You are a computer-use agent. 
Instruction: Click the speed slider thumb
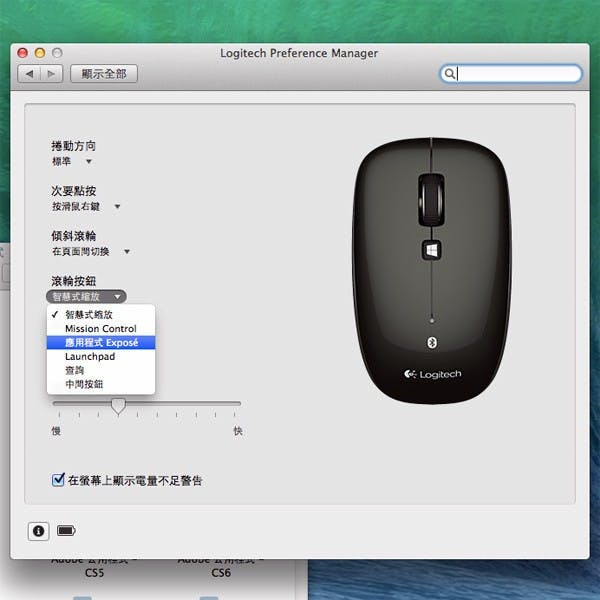coord(118,406)
